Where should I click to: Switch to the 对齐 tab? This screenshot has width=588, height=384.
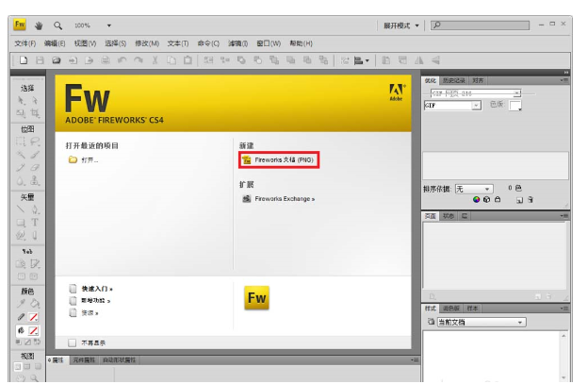[478, 80]
